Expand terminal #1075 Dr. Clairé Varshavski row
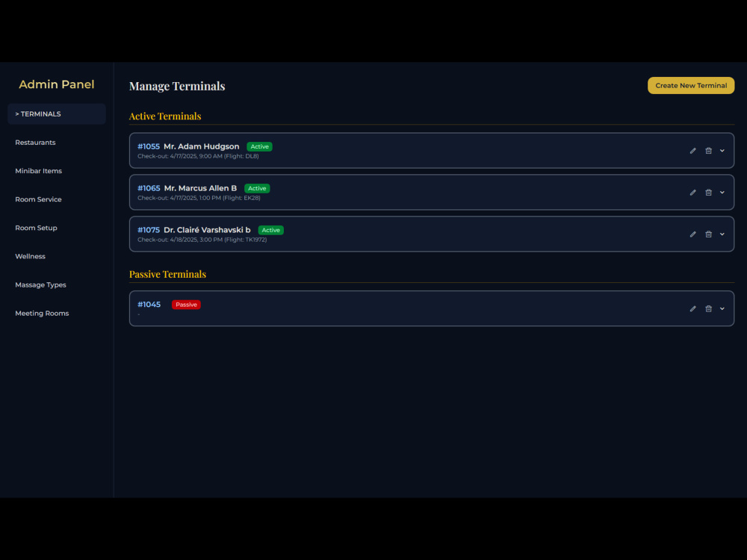The image size is (747, 560). tap(722, 234)
